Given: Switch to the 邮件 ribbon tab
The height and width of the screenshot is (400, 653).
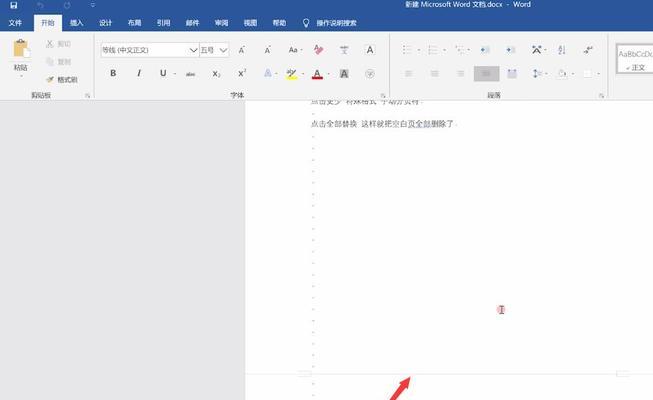Looking at the screenshot, I should click(x=192, y=23).
